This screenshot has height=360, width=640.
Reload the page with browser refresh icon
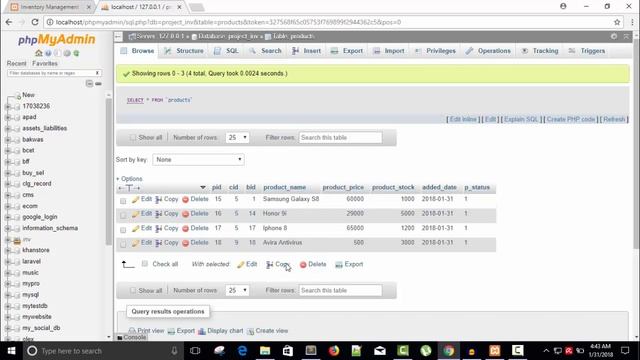coord(35,22)
